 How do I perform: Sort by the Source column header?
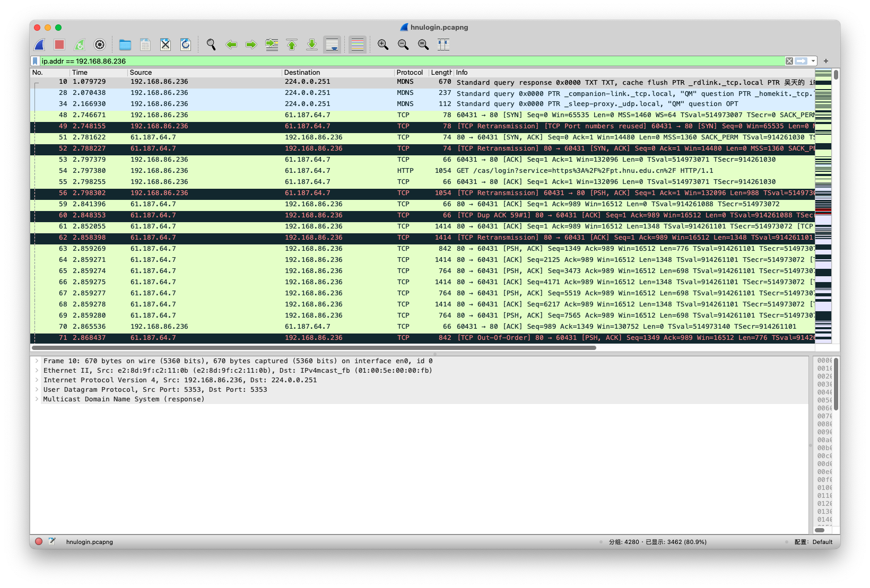[x=205, y=73]
